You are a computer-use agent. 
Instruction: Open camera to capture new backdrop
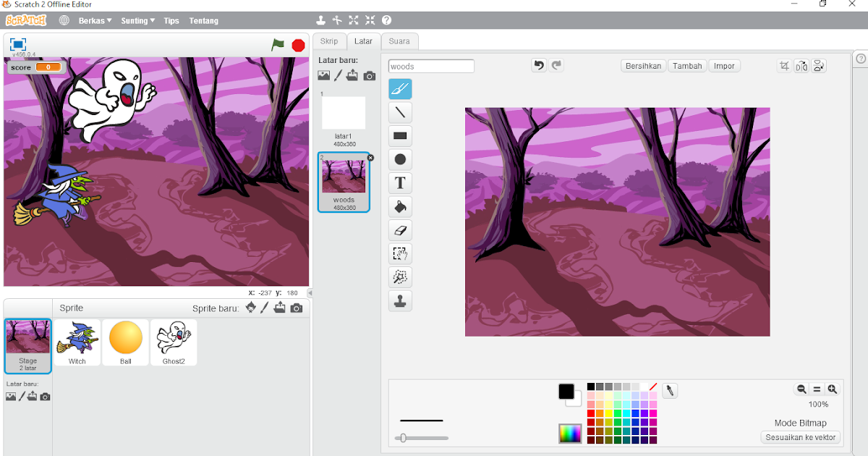point(370,75)
